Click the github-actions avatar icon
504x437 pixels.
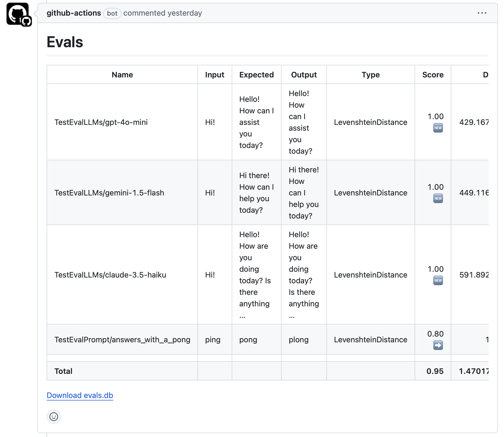pos(18,14)
